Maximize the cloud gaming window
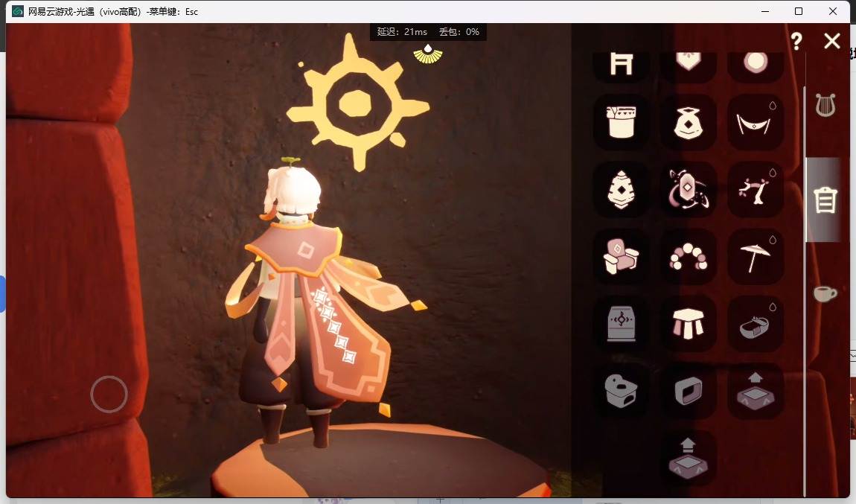 tap(799, 11)
